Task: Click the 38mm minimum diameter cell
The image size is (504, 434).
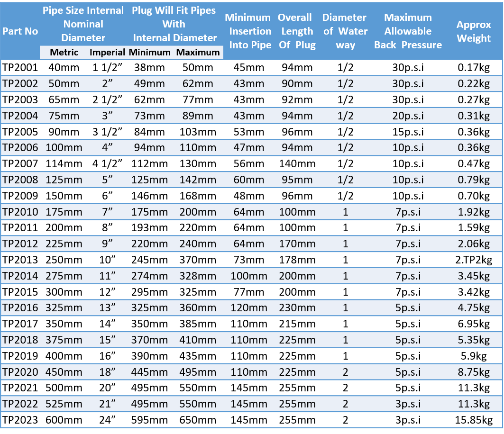Action: (149, 67)
